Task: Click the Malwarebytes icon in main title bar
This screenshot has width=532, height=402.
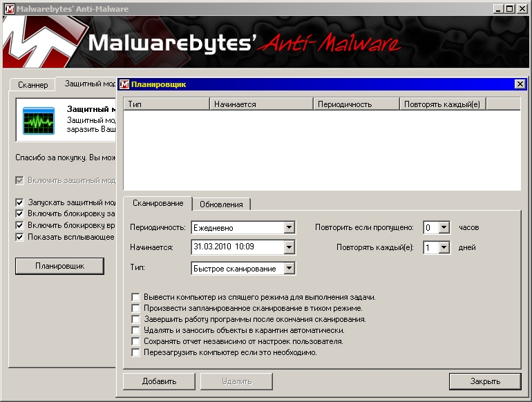Action: pos(10,9)
